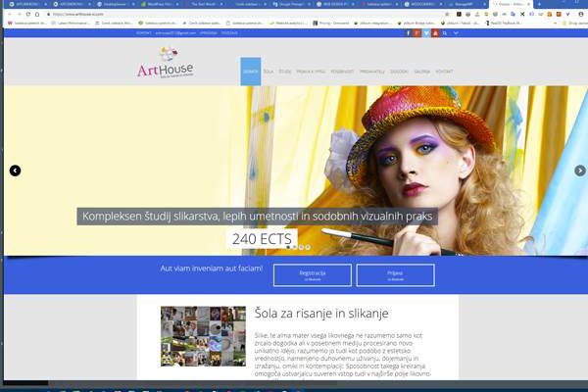Switch to the WordPress browser tab
Viewport: 588px width, 392px height.
click(x=159, y=4)
